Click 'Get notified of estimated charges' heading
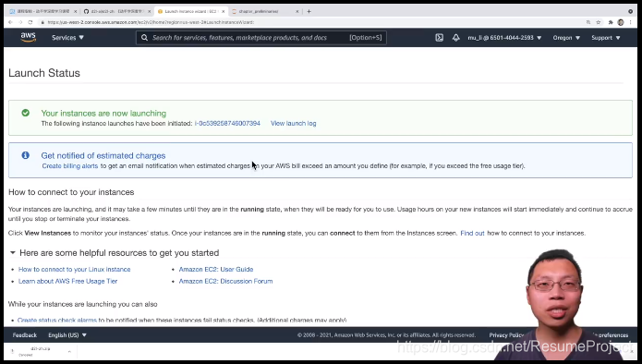 point(103,155)
